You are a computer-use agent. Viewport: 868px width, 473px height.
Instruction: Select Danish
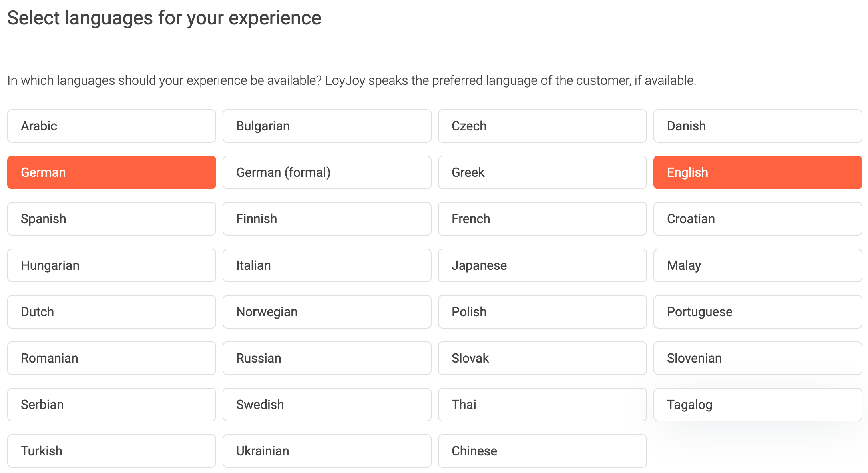pos(757,126)
